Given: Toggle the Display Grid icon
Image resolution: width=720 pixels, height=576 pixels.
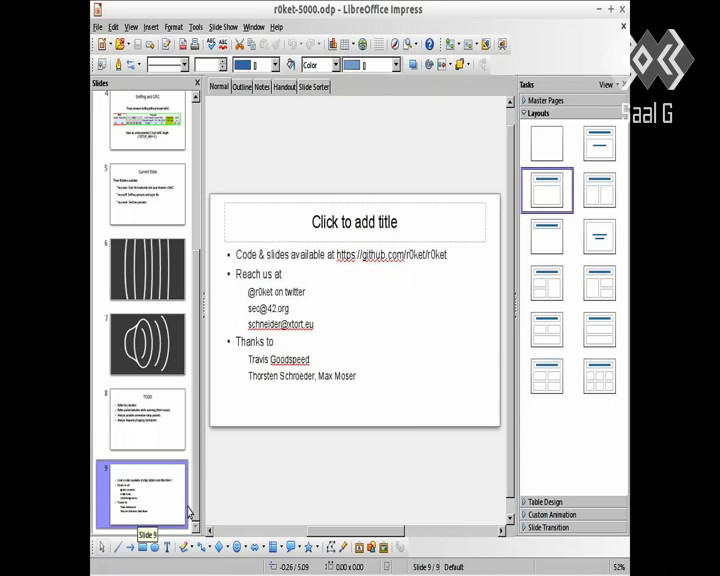Looking at the screenshot, I should tap(379, 44).
